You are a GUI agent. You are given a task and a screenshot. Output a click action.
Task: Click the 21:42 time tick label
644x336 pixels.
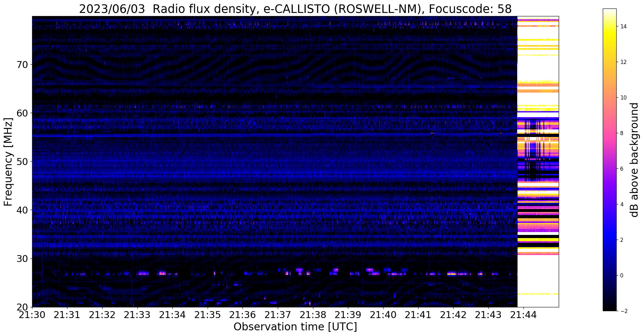453,314
